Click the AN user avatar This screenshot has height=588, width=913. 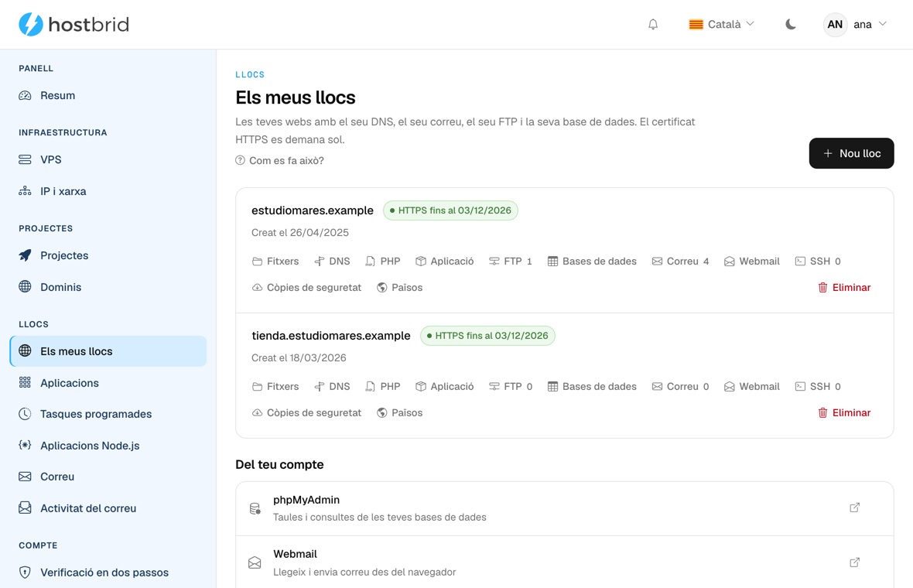834,25
